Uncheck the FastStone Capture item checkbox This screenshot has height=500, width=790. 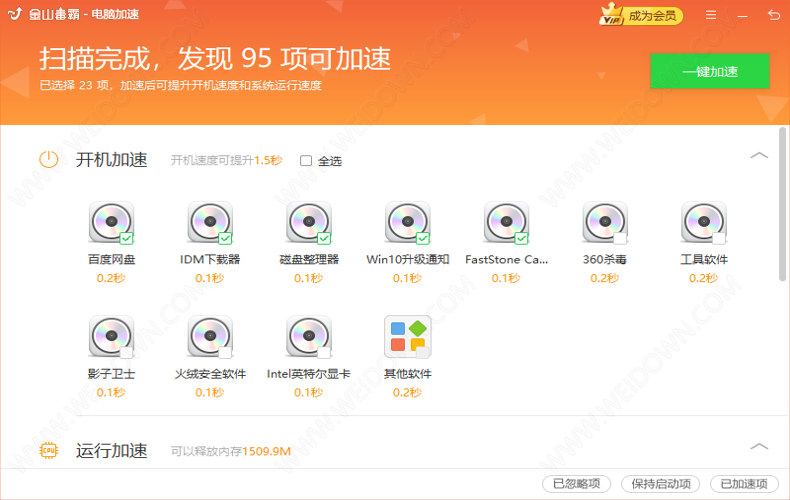521,238
